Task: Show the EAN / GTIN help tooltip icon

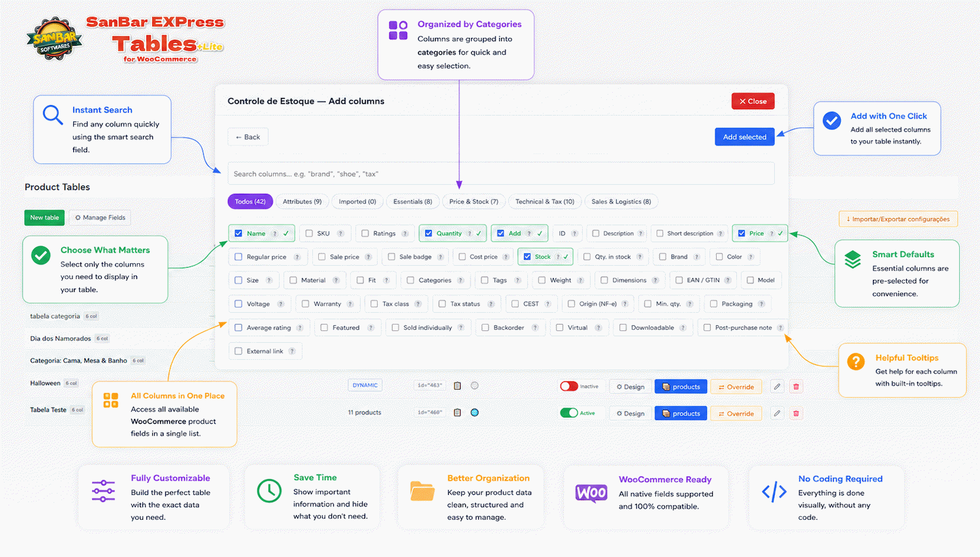Action: click(x=728, y=281)
